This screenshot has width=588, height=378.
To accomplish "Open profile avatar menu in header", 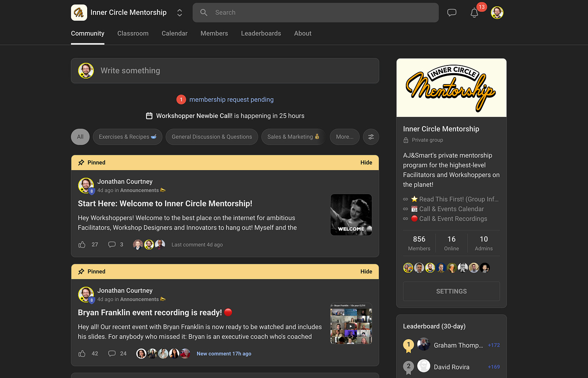I will click(497, 13).
